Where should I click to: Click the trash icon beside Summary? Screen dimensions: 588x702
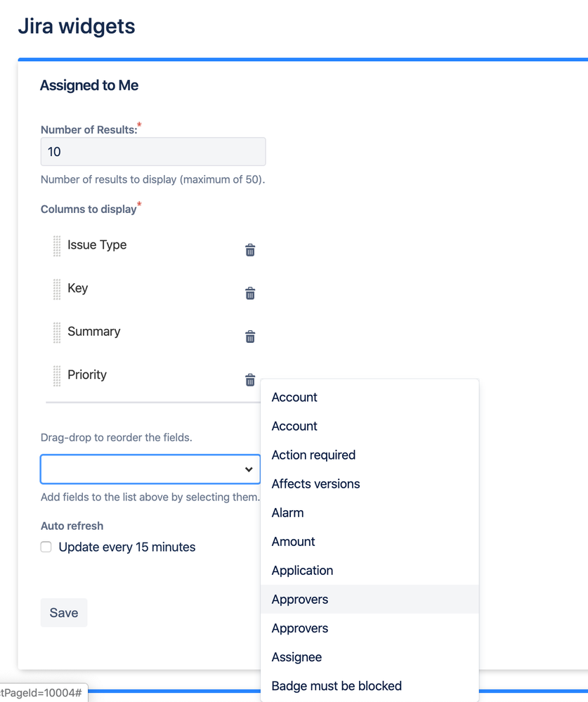pos(250,336)
